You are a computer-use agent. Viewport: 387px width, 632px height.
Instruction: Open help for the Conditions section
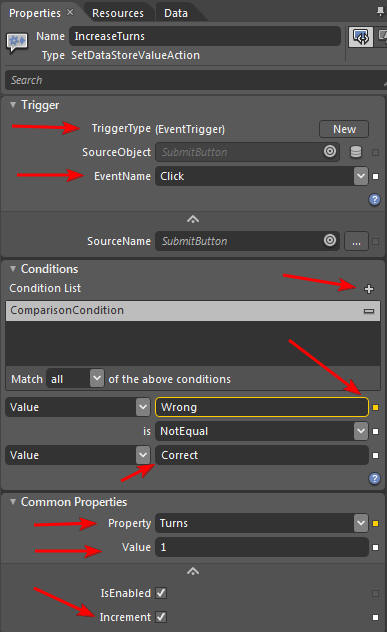point(375,478)
